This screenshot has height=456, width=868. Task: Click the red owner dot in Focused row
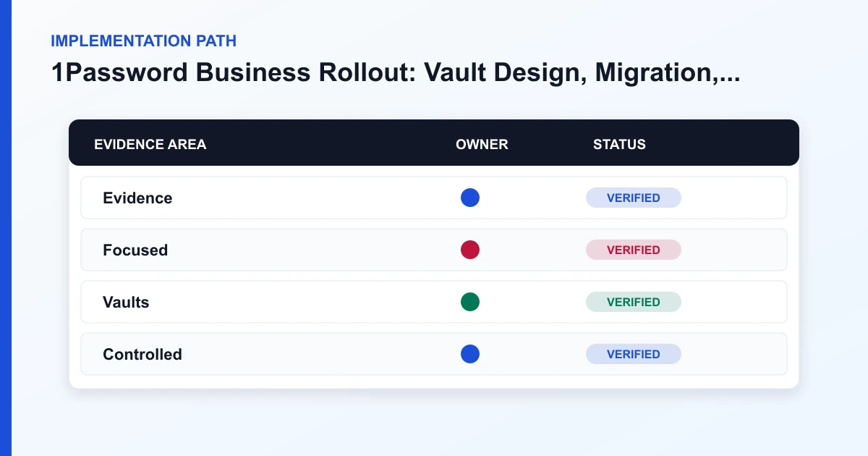(470, 250)
